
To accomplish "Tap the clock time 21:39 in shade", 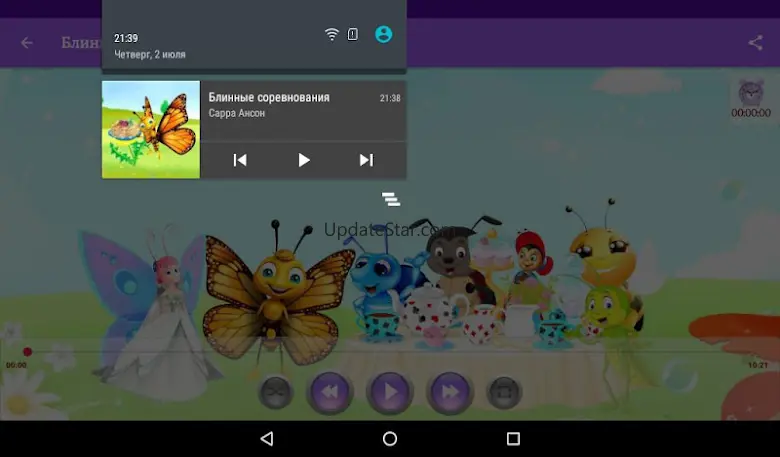I will pos(126,38).
